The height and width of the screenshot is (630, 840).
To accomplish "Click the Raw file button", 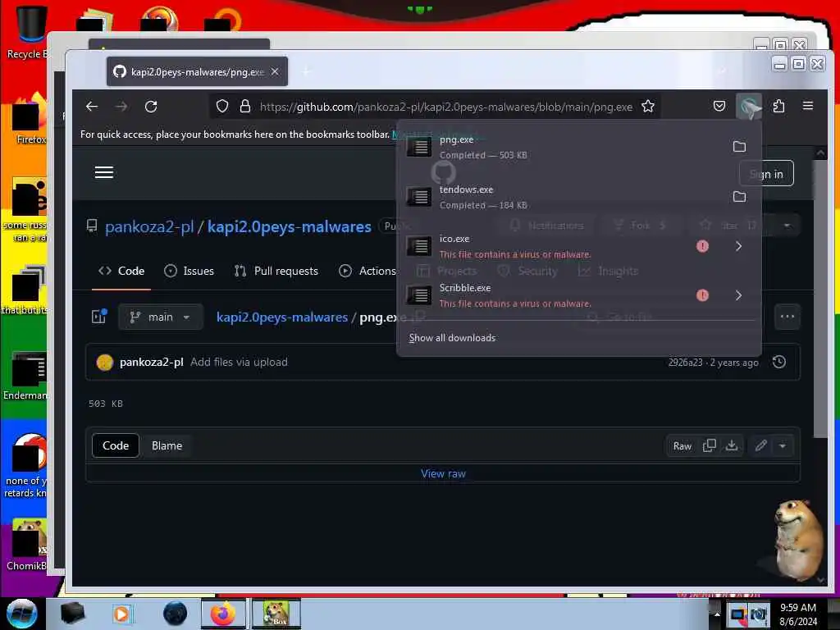I will coord(682,445).
